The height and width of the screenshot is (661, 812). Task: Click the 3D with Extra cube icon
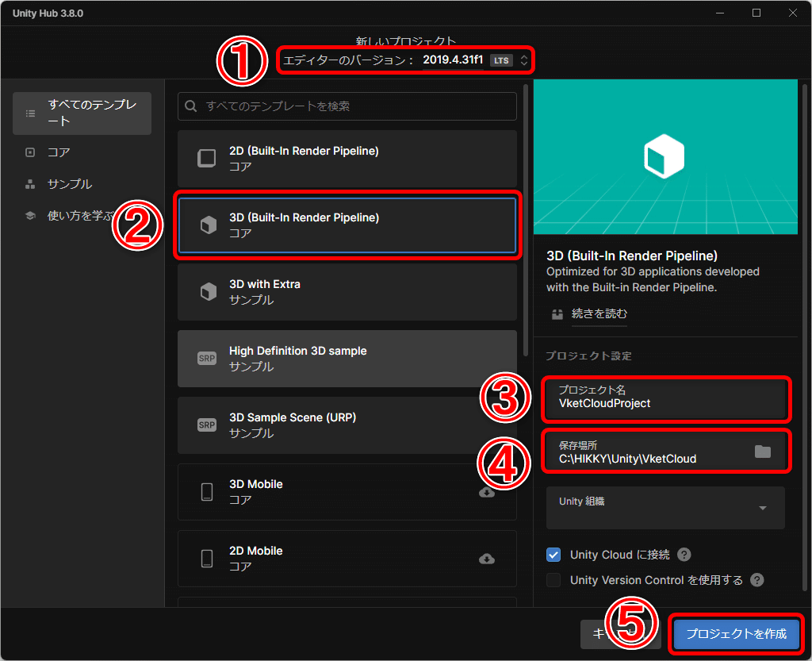coord(209,292)
